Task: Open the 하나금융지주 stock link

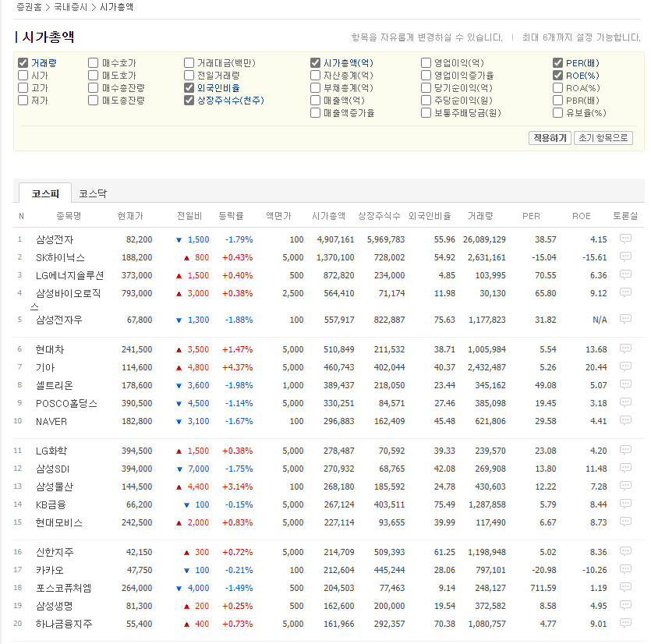Action: pos(64,624)
